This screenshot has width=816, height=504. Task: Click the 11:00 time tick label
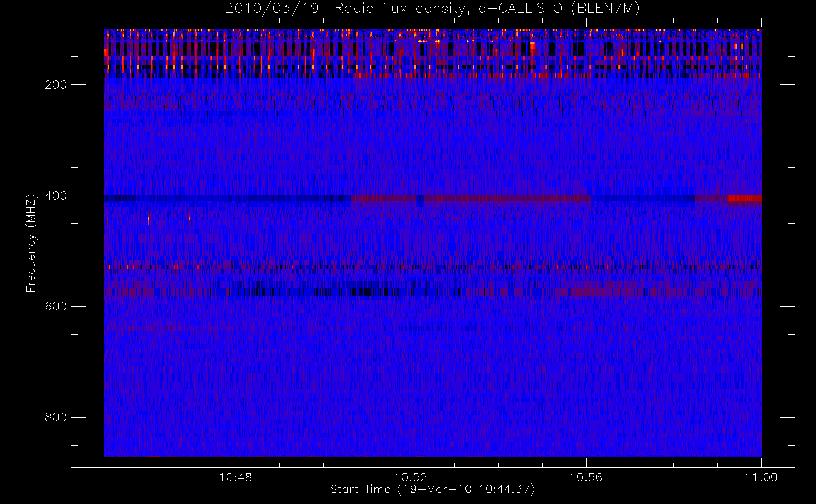click(761, 477)
